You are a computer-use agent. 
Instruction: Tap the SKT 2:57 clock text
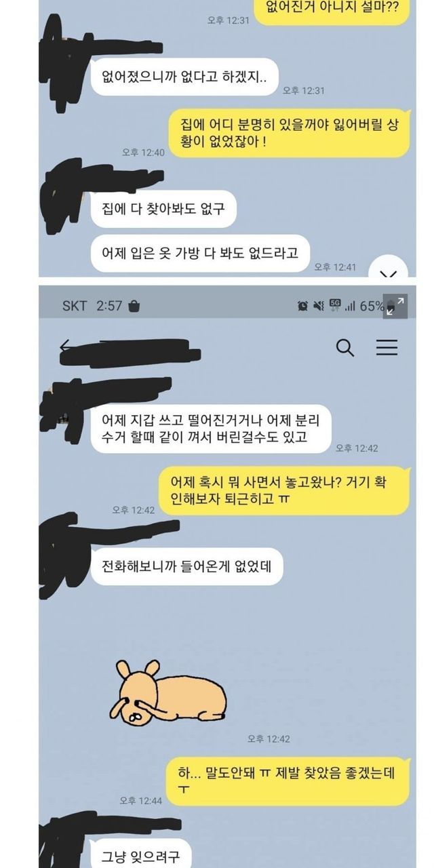tap(92, 306)
